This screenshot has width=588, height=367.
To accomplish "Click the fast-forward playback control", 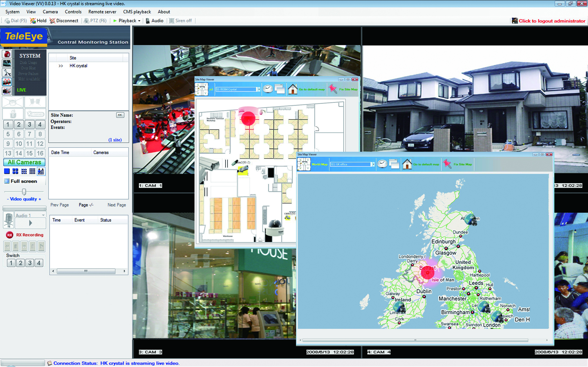I will coord(24,246).
